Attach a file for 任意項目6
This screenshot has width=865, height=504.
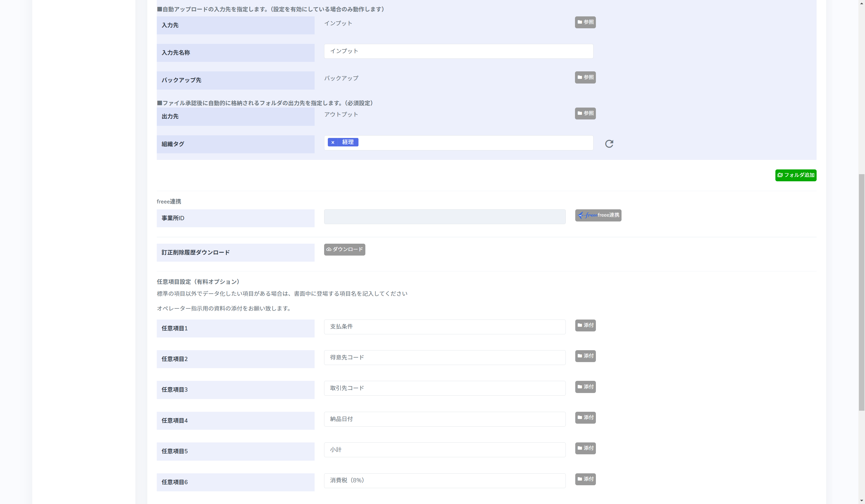coord(585,479)
